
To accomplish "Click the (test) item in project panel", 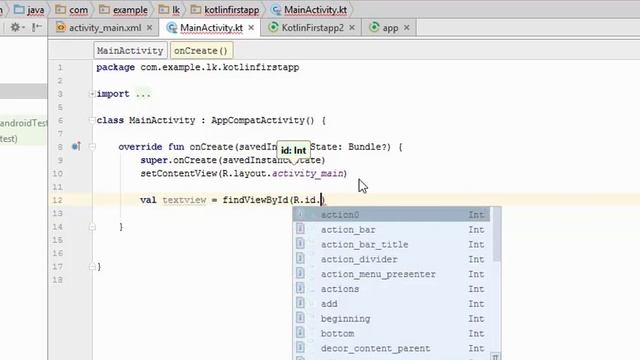I will tap(9, 139).
